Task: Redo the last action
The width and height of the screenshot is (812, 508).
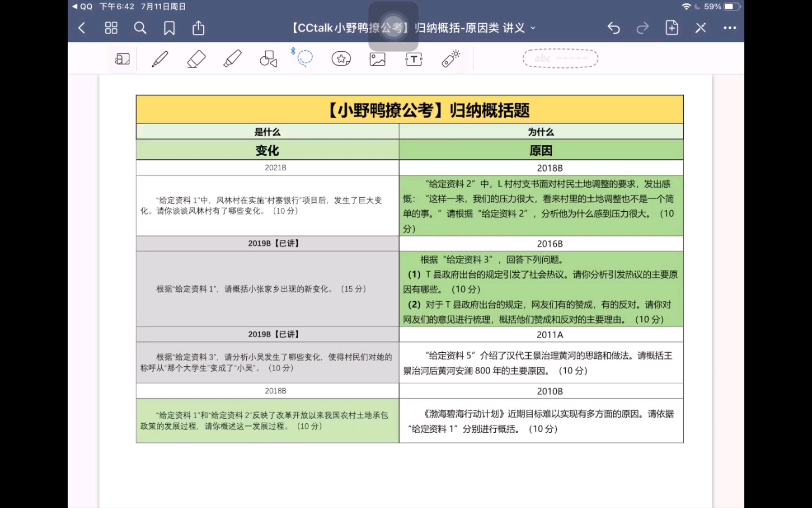Action: click(642, 28)
